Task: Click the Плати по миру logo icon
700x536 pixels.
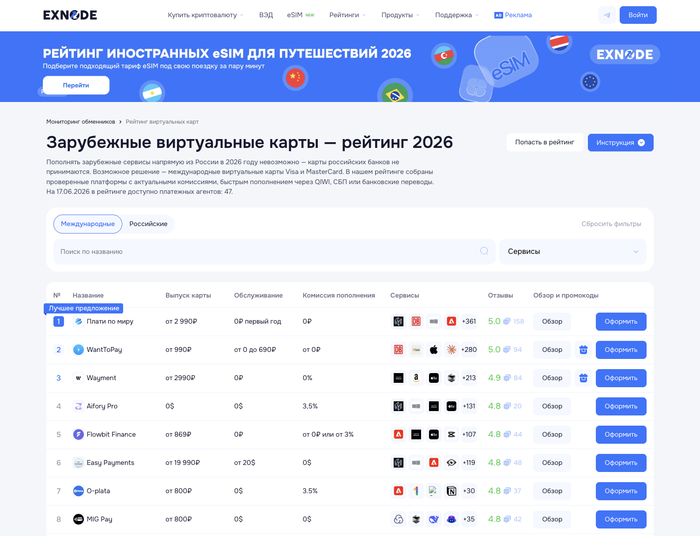Action: coord(78,321)
